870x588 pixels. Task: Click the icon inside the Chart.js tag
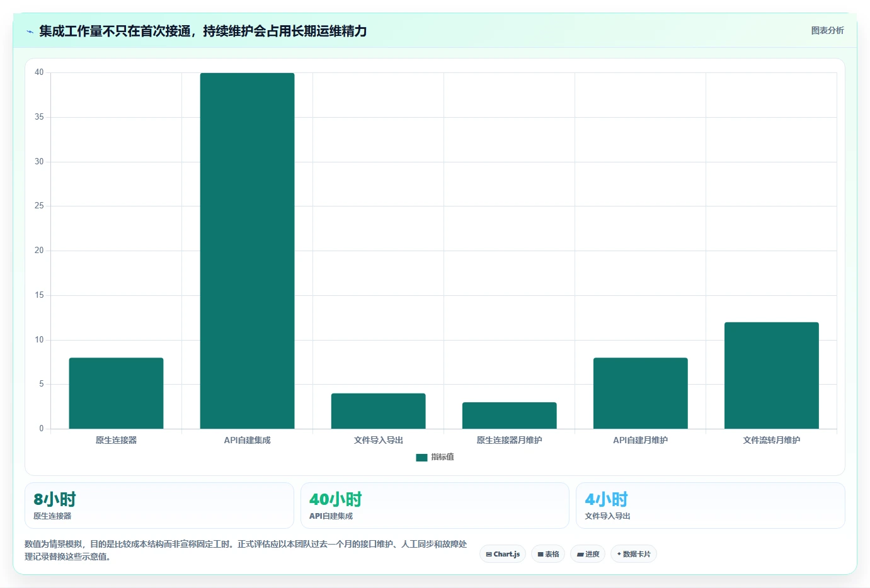tap(489, 555)
